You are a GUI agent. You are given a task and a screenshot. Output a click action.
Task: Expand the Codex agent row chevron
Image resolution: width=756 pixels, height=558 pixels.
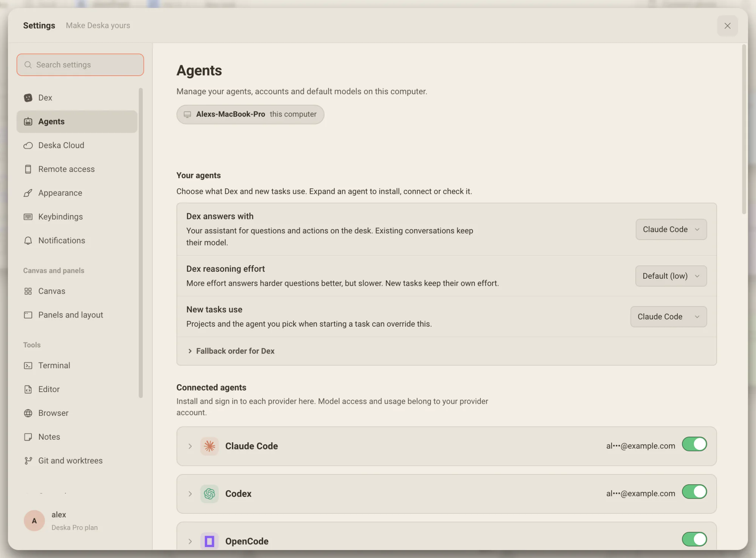click(190, 494)
